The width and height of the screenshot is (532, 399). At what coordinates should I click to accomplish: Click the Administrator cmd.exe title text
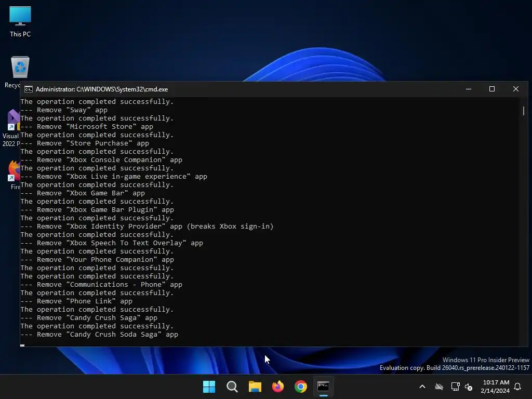(x=102, y=89)
